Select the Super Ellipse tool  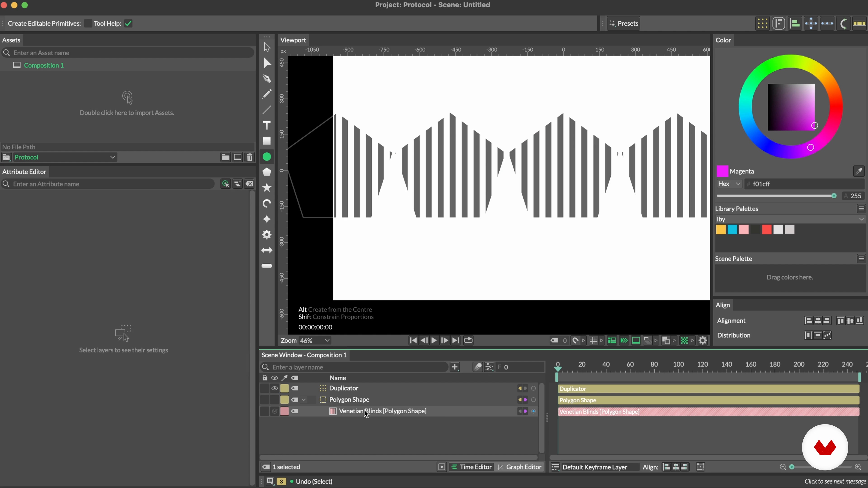pos(267,219)
